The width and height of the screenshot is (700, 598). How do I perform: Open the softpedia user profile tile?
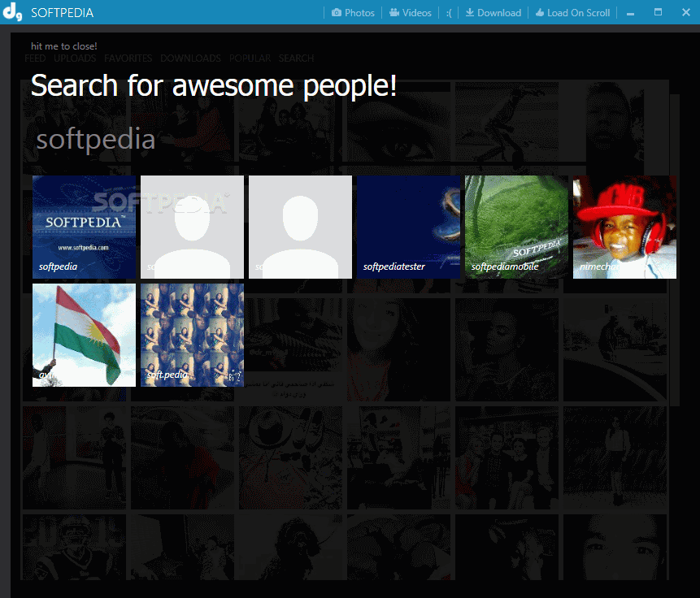(x=84, y=227)
